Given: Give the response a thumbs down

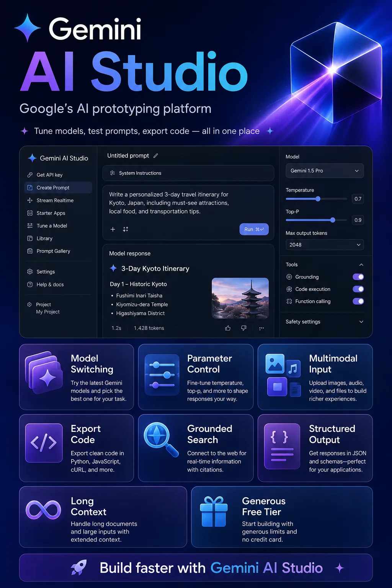Looking at the screenshot, I should tap(244, 328).
